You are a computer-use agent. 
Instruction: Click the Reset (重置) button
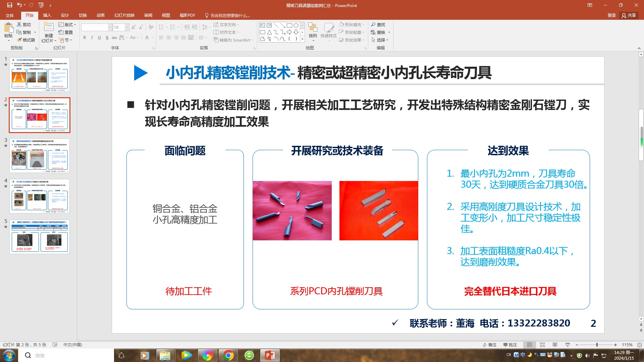(x=66, y=32)
